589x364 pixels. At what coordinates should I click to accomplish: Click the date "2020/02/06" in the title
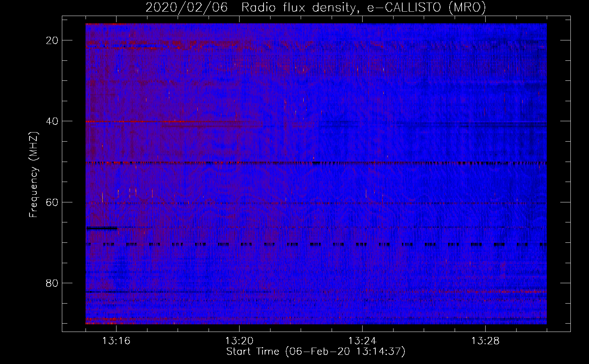pyautogui.click(x=187, y=7)
